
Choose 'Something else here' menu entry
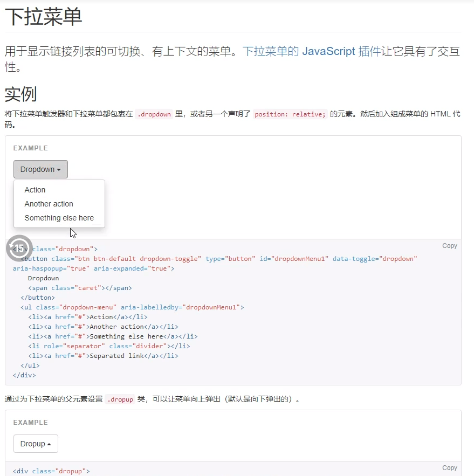coord(59,218)
